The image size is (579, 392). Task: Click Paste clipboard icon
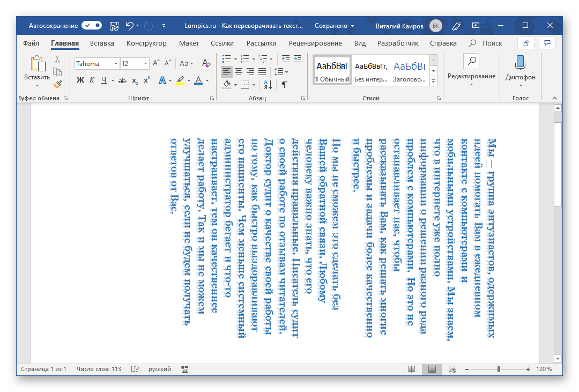[38, 64]
